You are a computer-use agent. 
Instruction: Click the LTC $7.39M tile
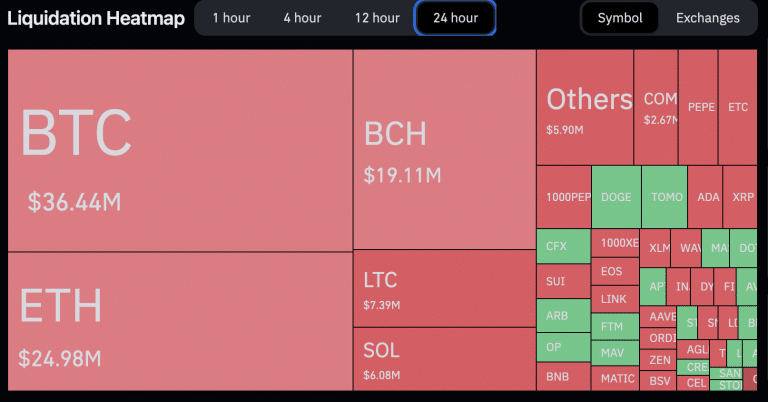(x=444, y=289)
